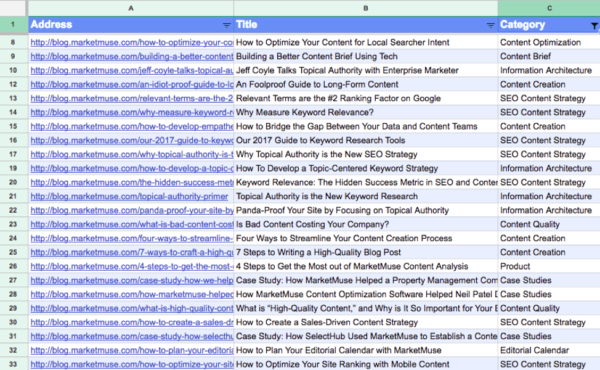Select row 1 header number

pyautogui.click(x=13, y=24)
